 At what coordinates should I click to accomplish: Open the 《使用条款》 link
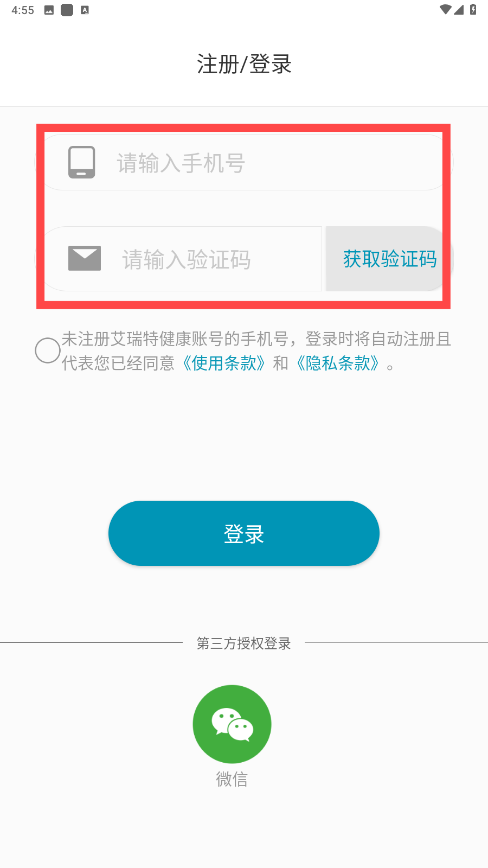(223, 363)
